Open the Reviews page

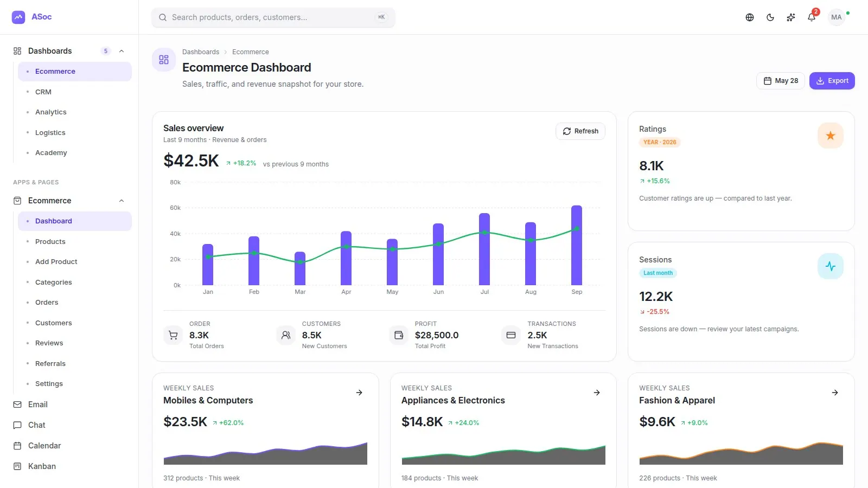click(75, 343)
